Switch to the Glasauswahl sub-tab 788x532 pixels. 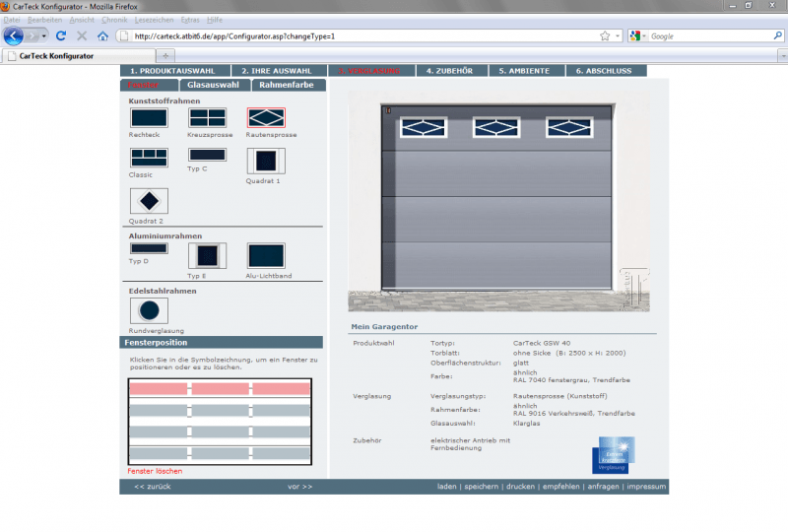[215, 85]
